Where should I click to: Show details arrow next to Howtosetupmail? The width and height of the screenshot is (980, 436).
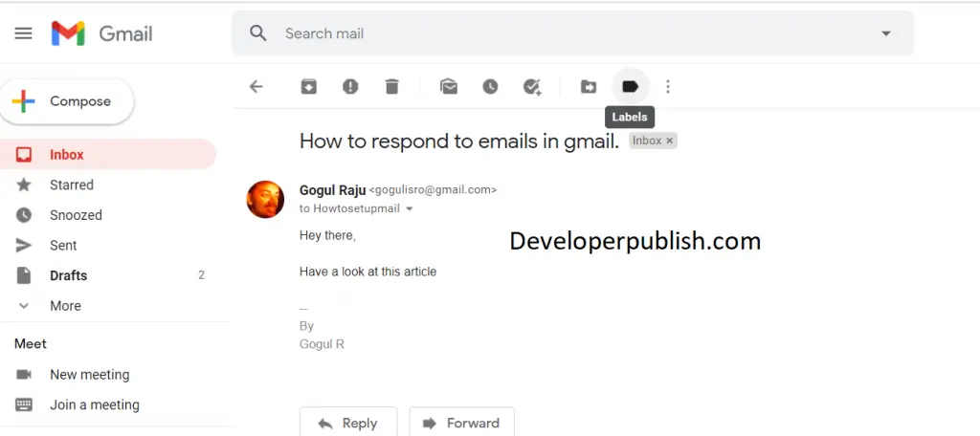pos(410,209)
